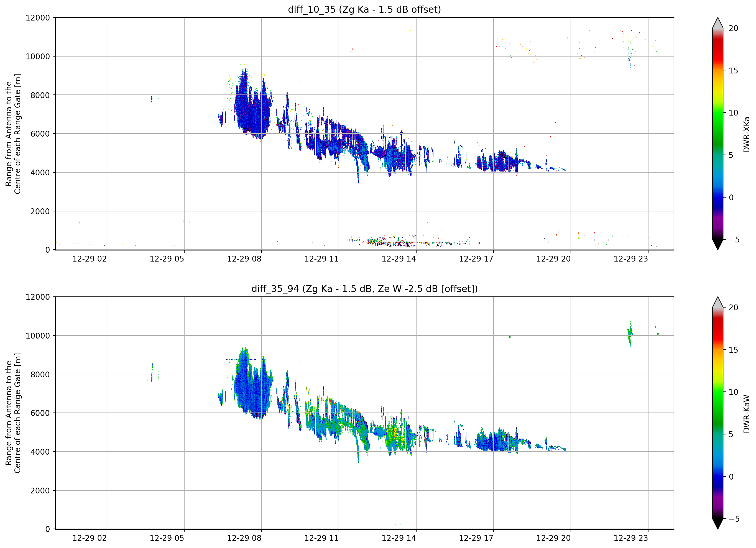Click the '12-29 20' x-tick in the diff_10_35 plot
This screenshot has height=548, width=756.
coord(554,259)
